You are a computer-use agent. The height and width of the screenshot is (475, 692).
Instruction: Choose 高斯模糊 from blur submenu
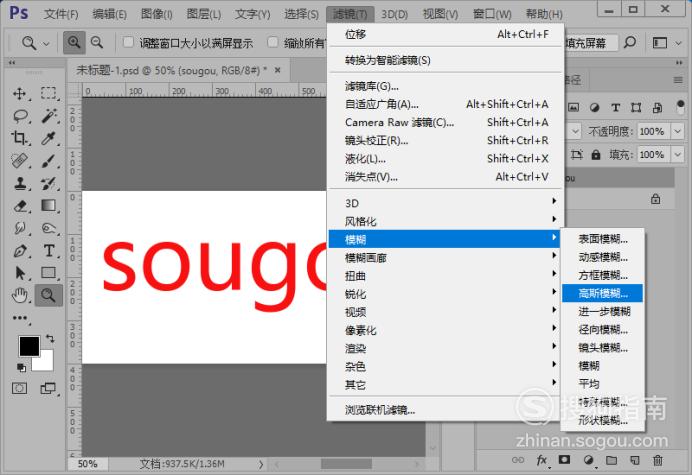pos(602,293)
